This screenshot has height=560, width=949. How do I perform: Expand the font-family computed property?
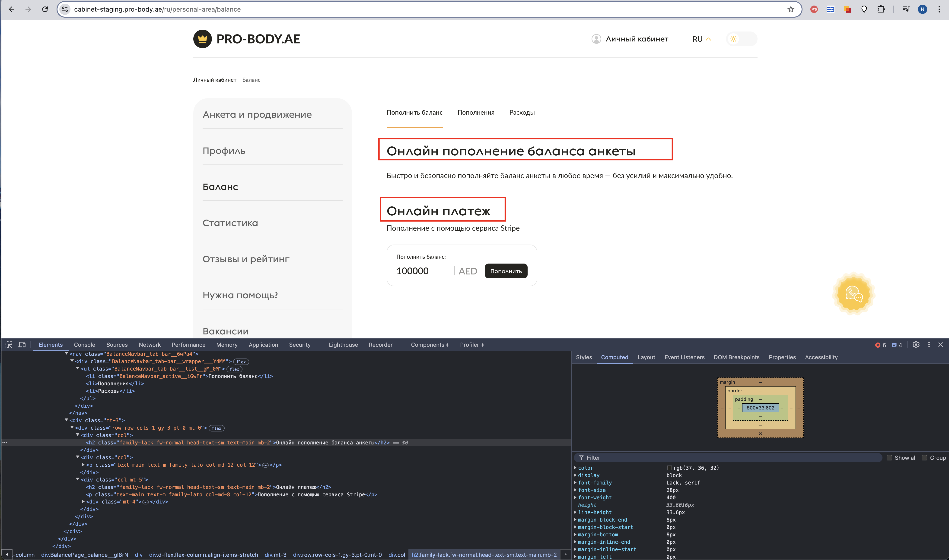click(x=575, y=483)
